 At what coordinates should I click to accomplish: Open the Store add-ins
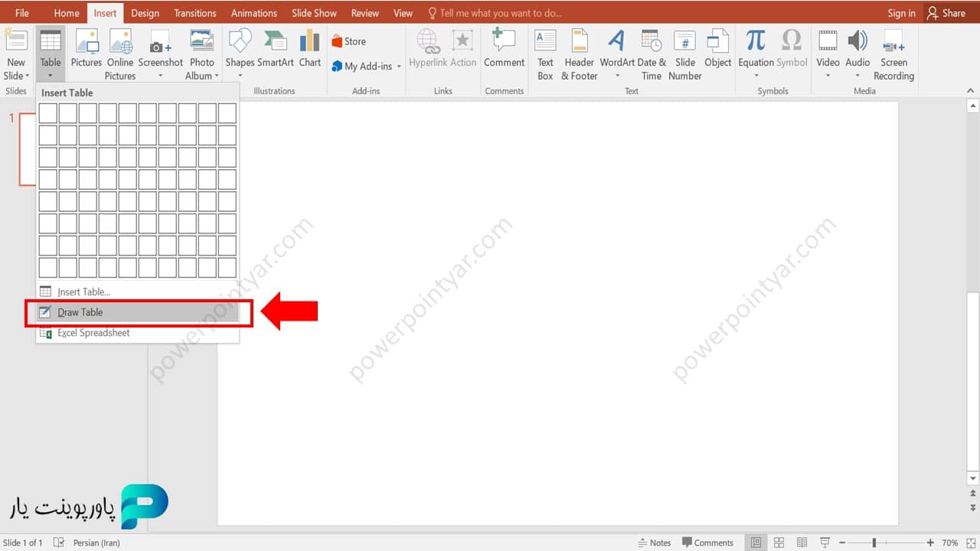pyautogui.click(x=349, y=41)
